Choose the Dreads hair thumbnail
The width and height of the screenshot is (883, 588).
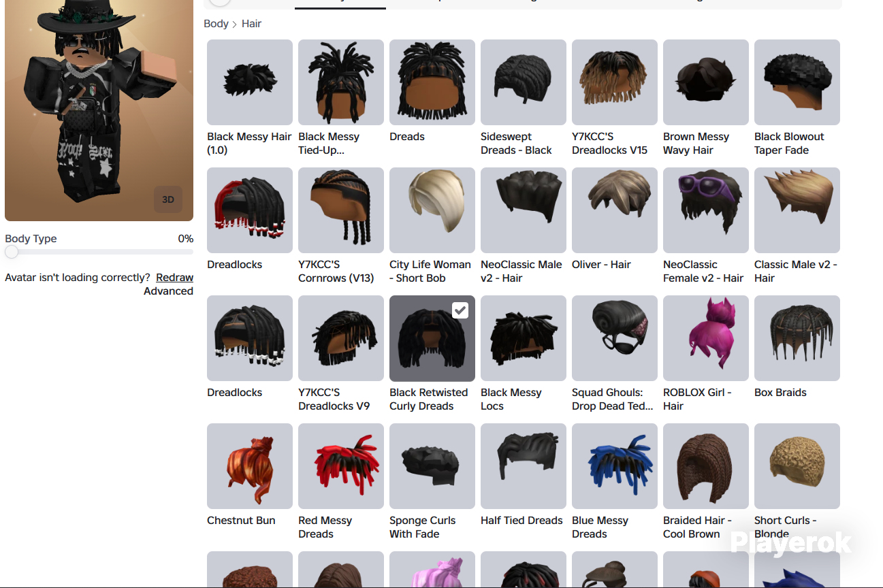coord(432,82)
